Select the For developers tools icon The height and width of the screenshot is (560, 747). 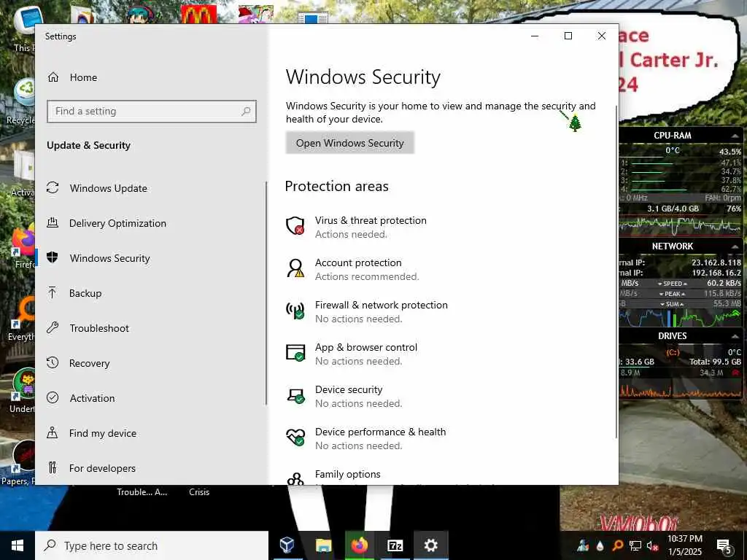(53, 467)
